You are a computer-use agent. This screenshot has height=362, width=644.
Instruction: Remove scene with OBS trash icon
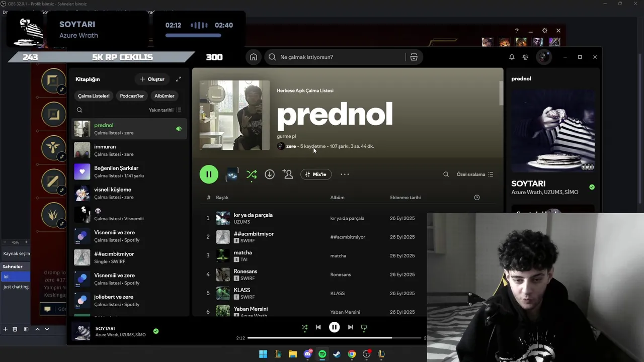(15, 329)
